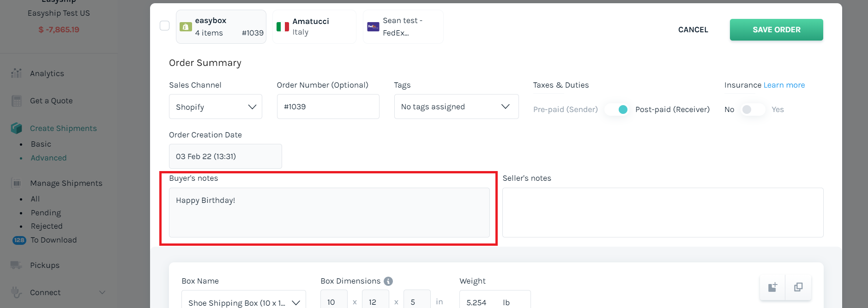Click the Box Dimensions info icon

[388, 281]
